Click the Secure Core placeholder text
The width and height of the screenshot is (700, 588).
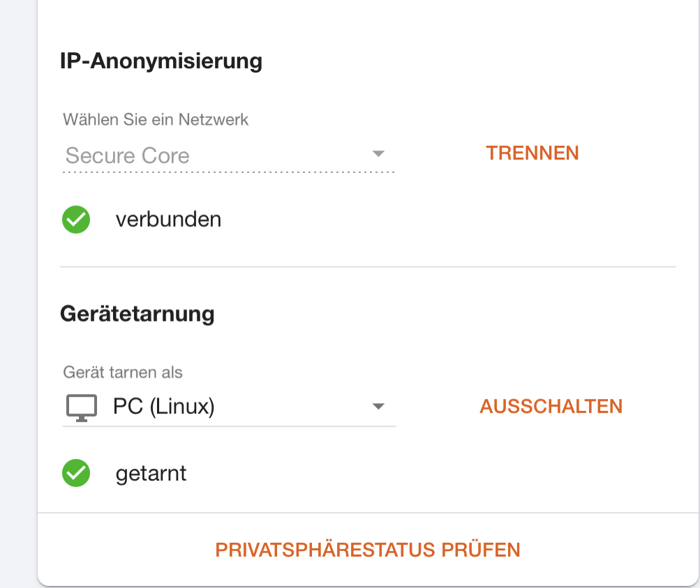click(128, 156)
